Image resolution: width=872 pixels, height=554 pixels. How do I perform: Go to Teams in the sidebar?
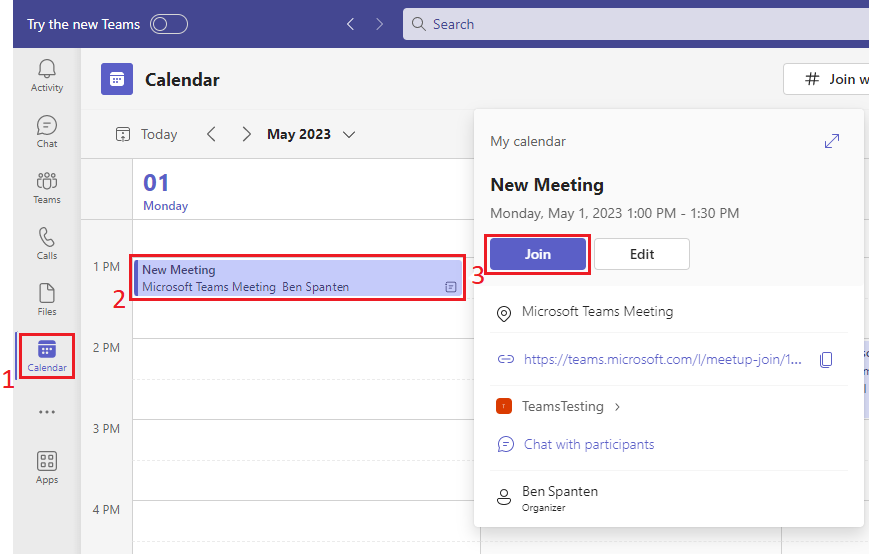pyautogui.click(x=46, y=187)
